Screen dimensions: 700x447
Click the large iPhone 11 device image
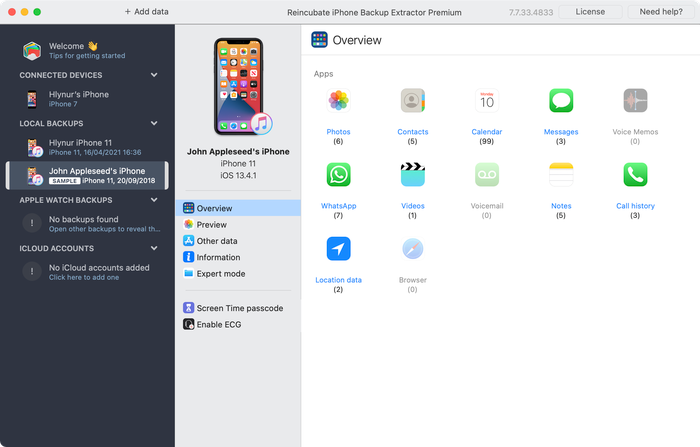tap(238, 86)
